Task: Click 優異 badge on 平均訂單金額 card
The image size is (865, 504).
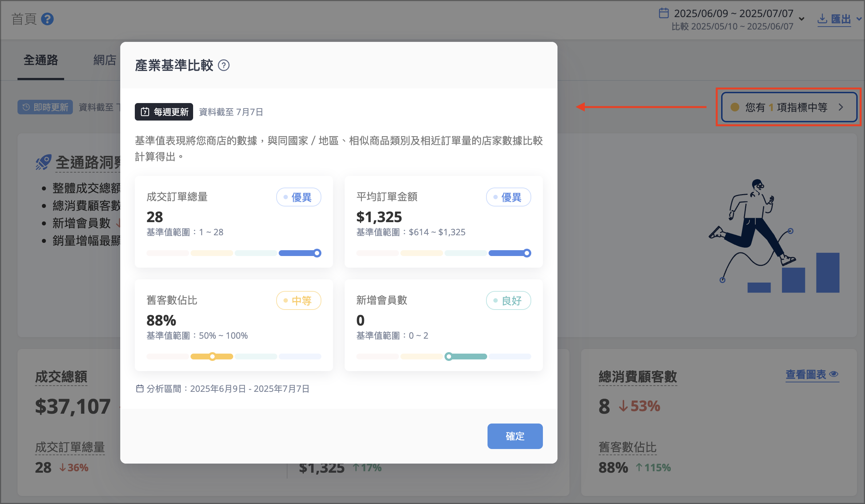Action: pos(509,197)
